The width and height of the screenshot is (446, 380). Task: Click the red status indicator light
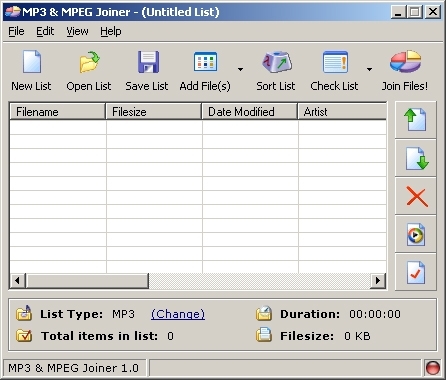pos(433,368)
